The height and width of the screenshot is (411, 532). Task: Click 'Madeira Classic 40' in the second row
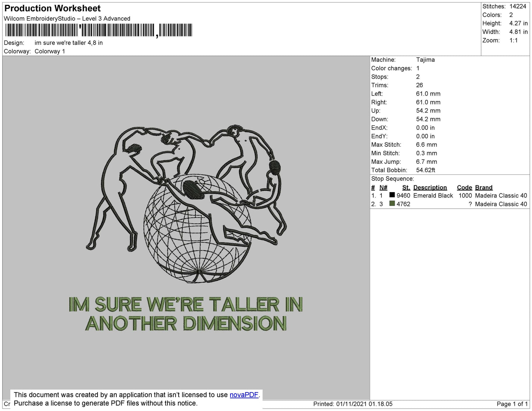coord(501,204)
